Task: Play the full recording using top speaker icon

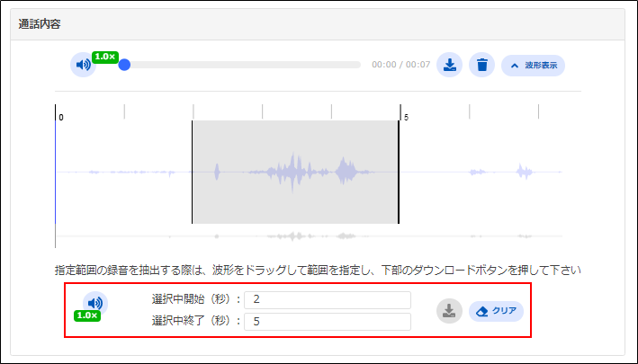Action: coord(83,65)
